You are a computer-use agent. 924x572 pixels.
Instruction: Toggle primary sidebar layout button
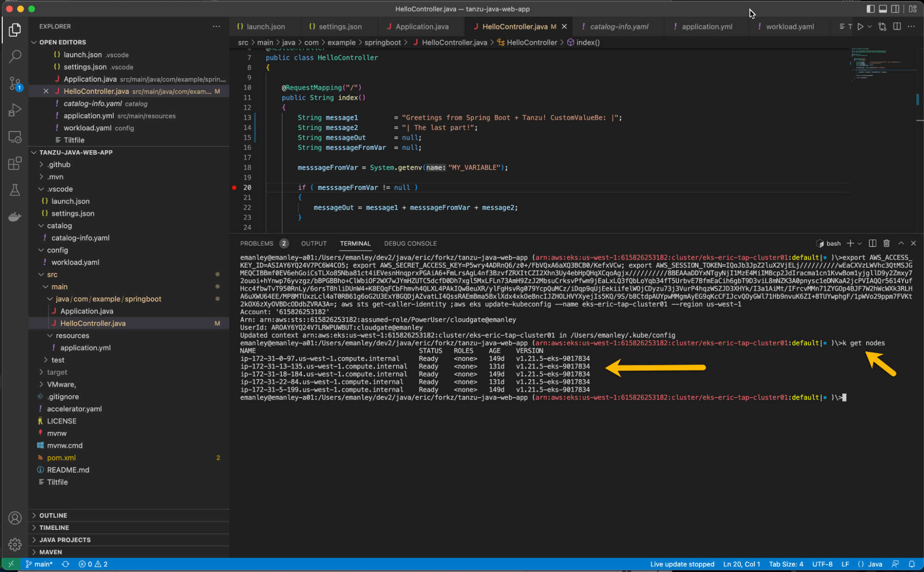(870, 9)
